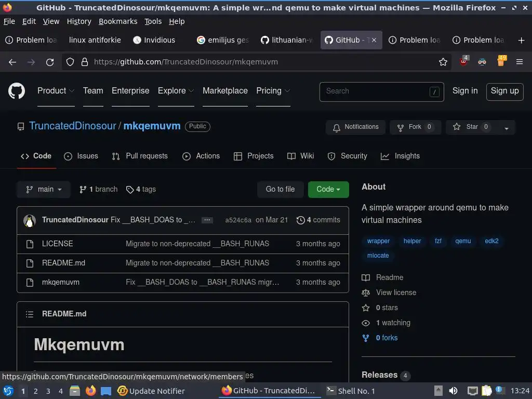The width and height of the screenshot is (532, 399).
Task: Close the GitHub tab with its X
Action: (x=374, y=40)
